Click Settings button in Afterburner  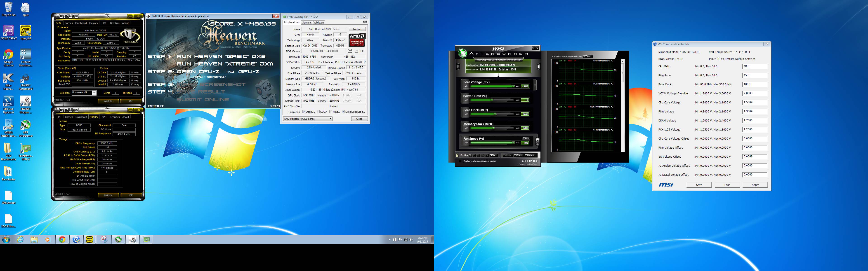[530, 155]
